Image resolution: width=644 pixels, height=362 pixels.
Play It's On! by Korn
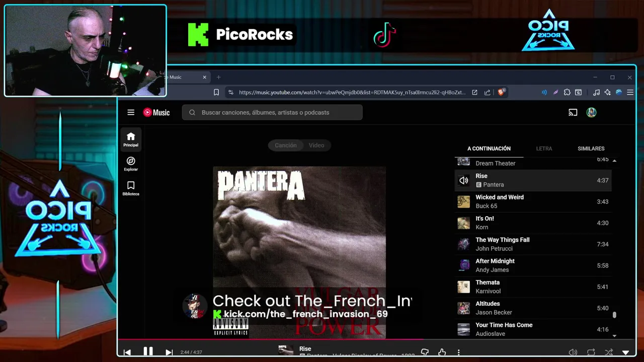click(x=533, y=223)
